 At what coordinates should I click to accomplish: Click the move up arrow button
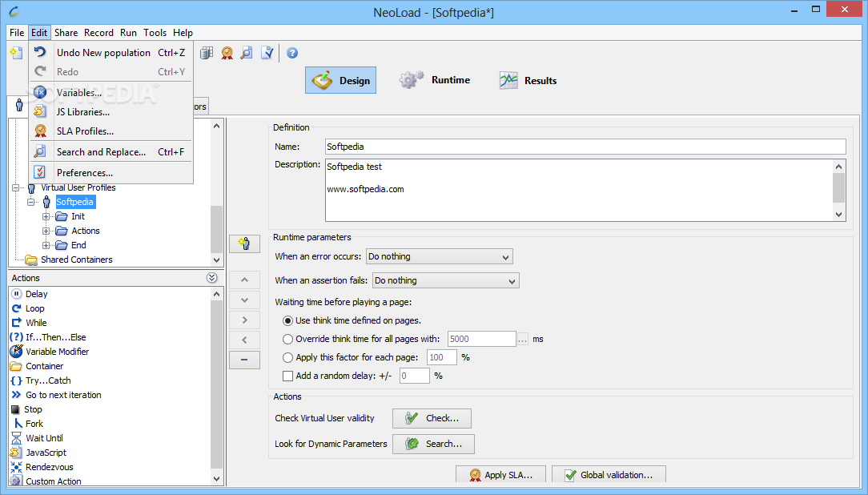(245, 280)
